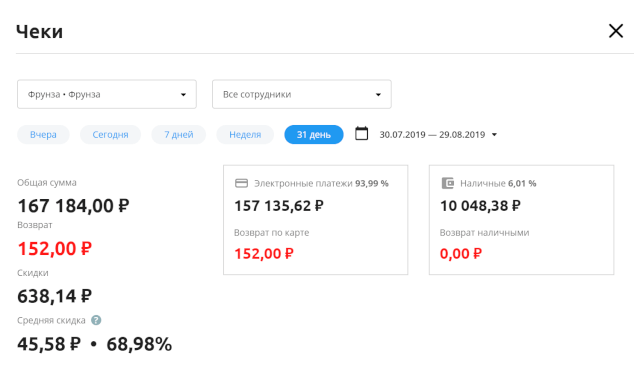Select the active 31 день chip

point(313,134)
